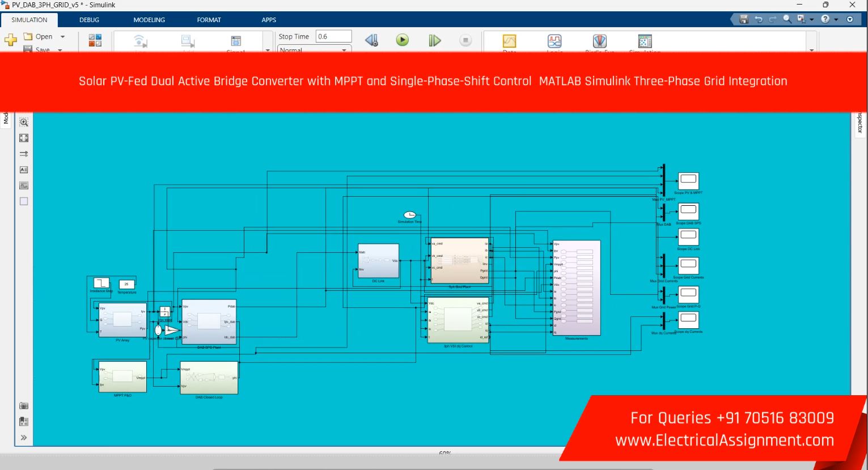Expand the Help dropdown arrow
Viewport: 868px width, 470px height.
coord(836,20)
